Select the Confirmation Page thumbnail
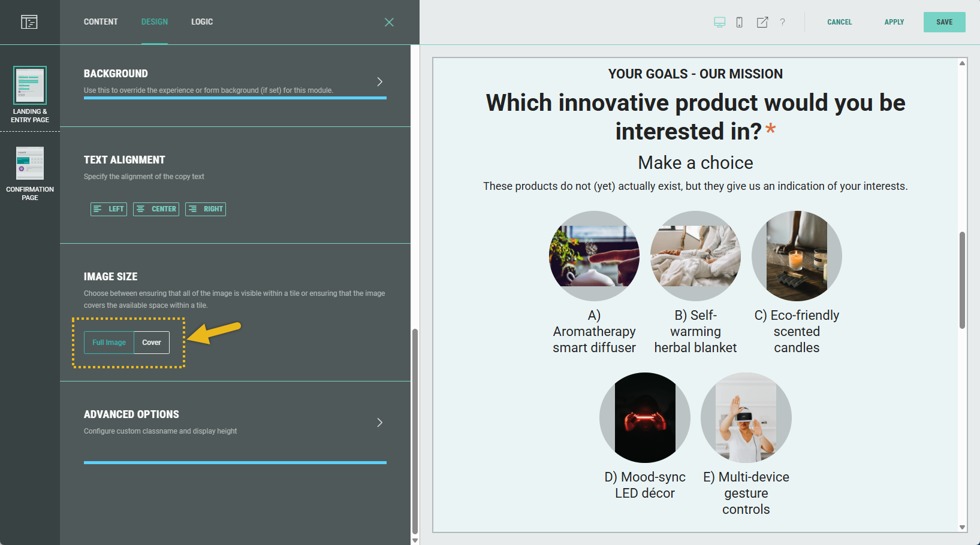980x545 pixels. (x=30, y=163)
